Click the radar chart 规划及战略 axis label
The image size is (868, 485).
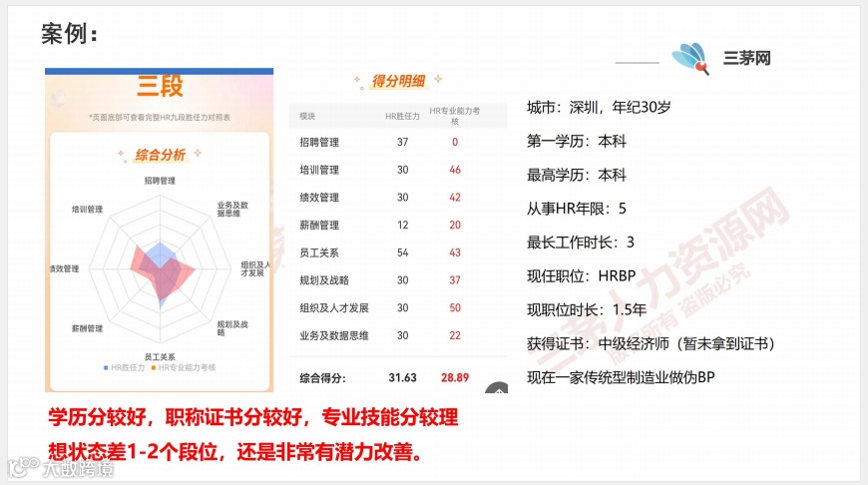[232, 327]
